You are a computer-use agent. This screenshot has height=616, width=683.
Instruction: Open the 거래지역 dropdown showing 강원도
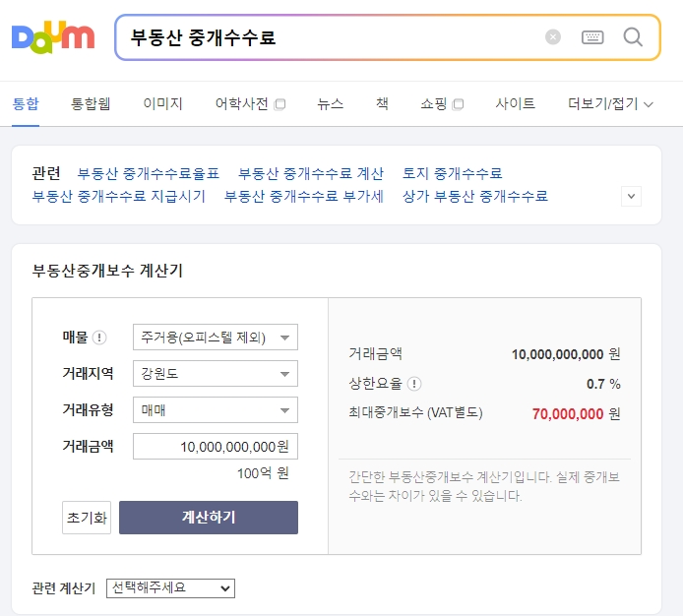click(216, 373)
